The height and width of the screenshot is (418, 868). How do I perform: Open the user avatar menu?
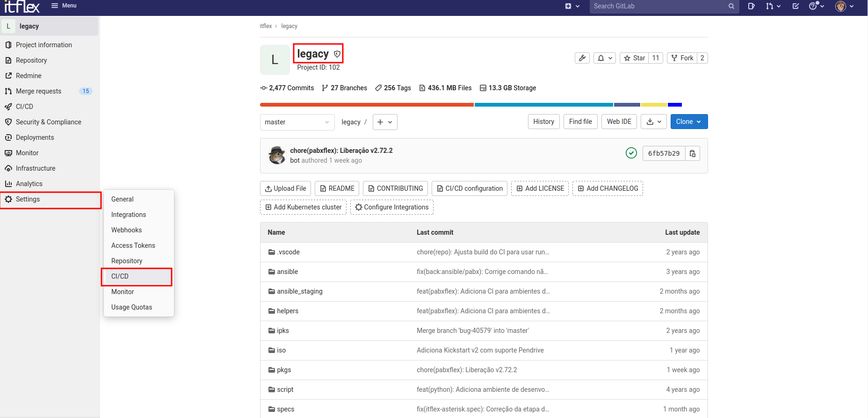(x=845, y=6)
